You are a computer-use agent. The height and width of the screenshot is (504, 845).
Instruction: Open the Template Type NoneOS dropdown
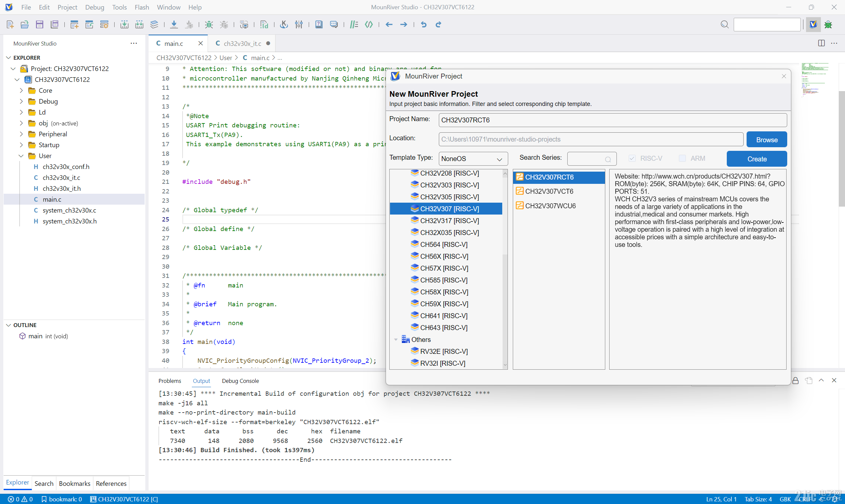(473, 159)
